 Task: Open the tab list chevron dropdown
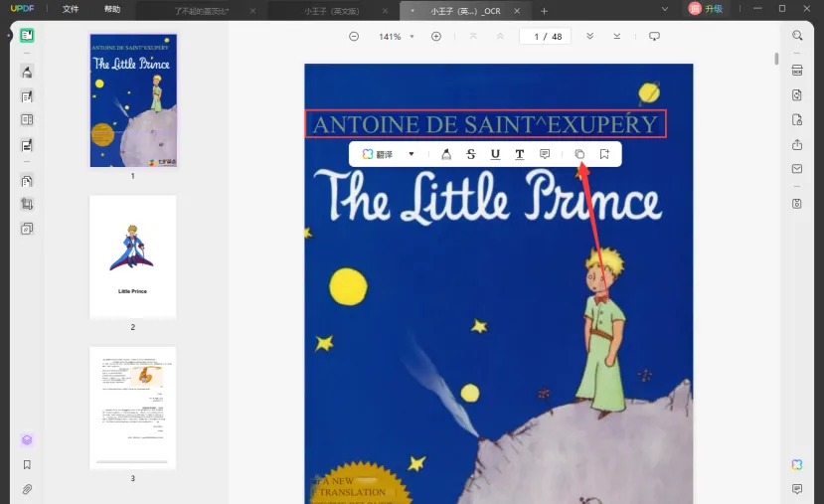point(665,9)
